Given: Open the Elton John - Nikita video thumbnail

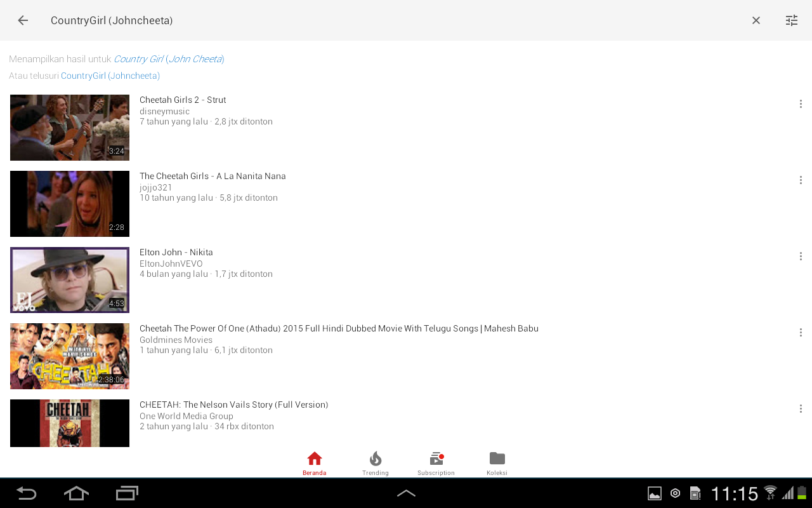Looking at the screenshot, I should (70, 280).
